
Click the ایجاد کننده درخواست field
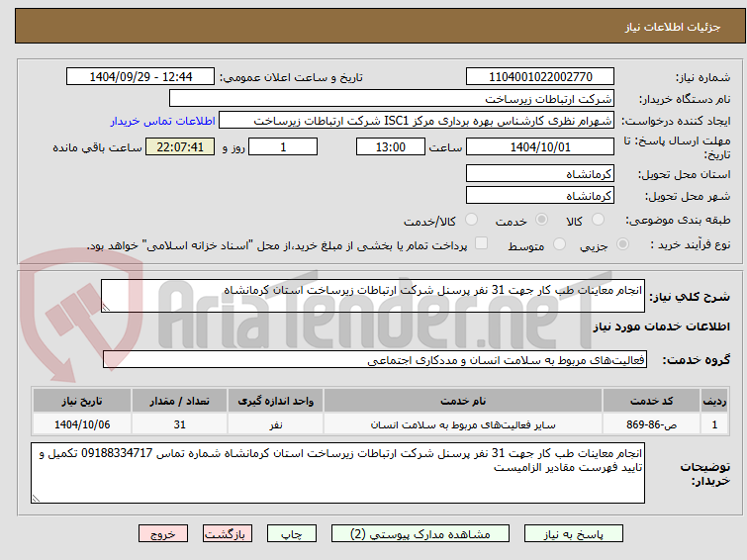click(x=417, y=121)
